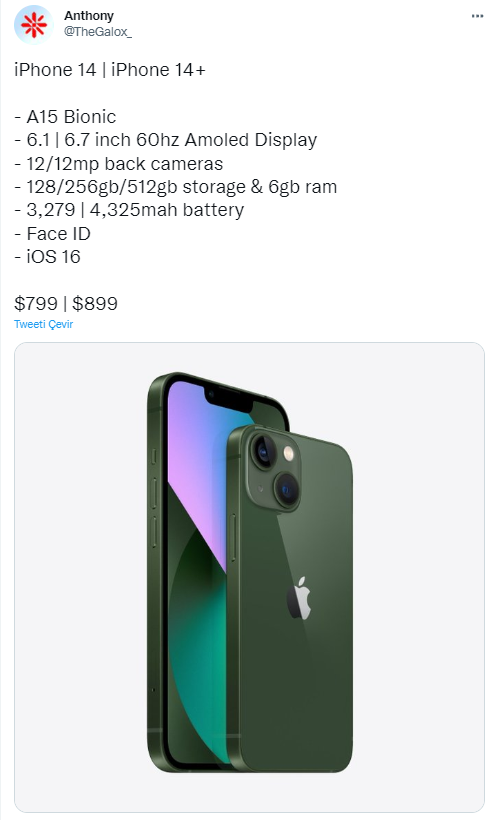Open the tweet's three-dot more options menu
This screenshot has width=496, height=820.
coord(477,16)
